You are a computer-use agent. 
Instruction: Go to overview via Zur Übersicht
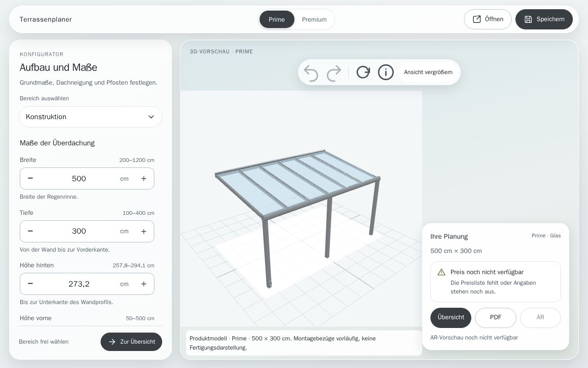(131, 342)
